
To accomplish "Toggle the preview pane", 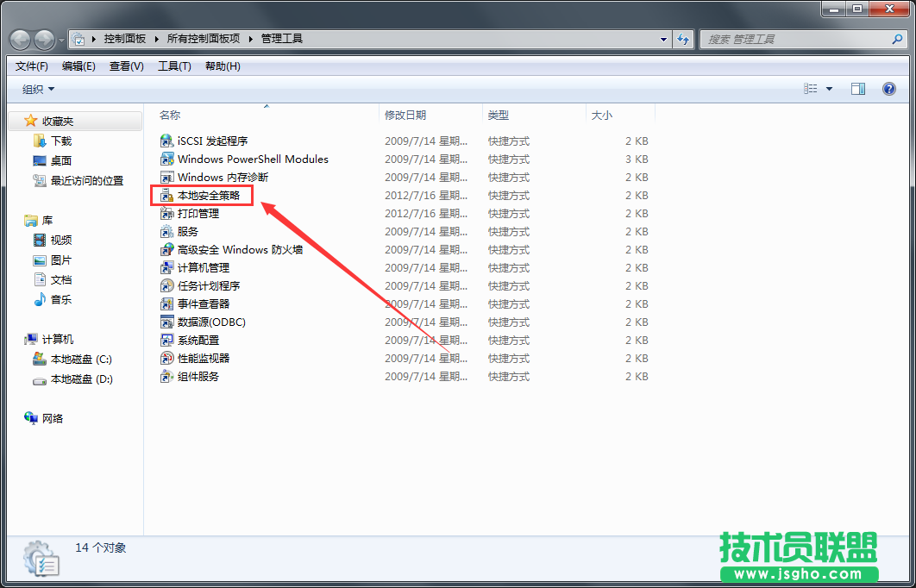I will [x=857, y=88].
